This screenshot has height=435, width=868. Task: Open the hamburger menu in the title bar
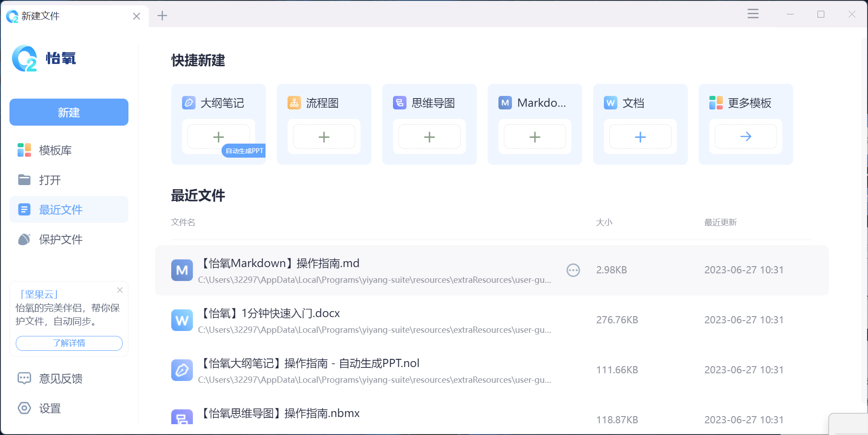753,14
